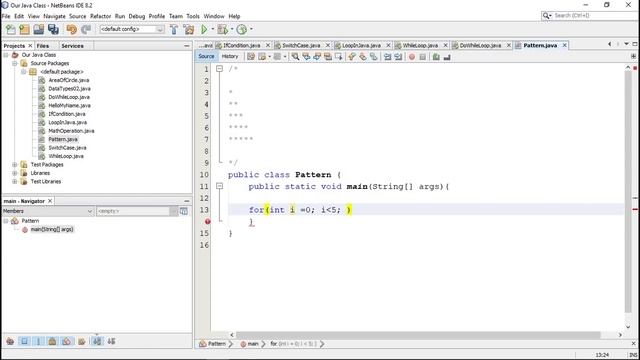640x360 pixels.
Task: Toggle Show Inner Classes filter in Navigator
Action: pos(67,341)
